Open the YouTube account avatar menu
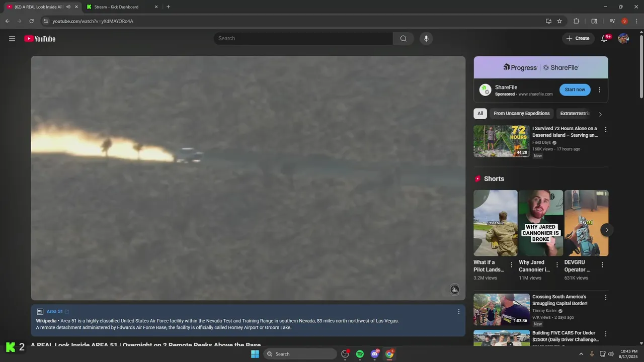This screenshot has height=362, width=644. click(623, 38)
